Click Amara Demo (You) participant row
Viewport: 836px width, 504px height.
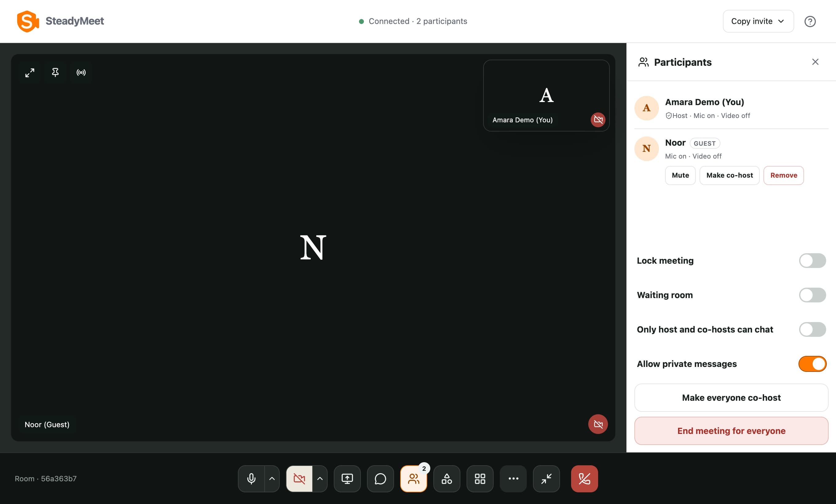(731, 108)
